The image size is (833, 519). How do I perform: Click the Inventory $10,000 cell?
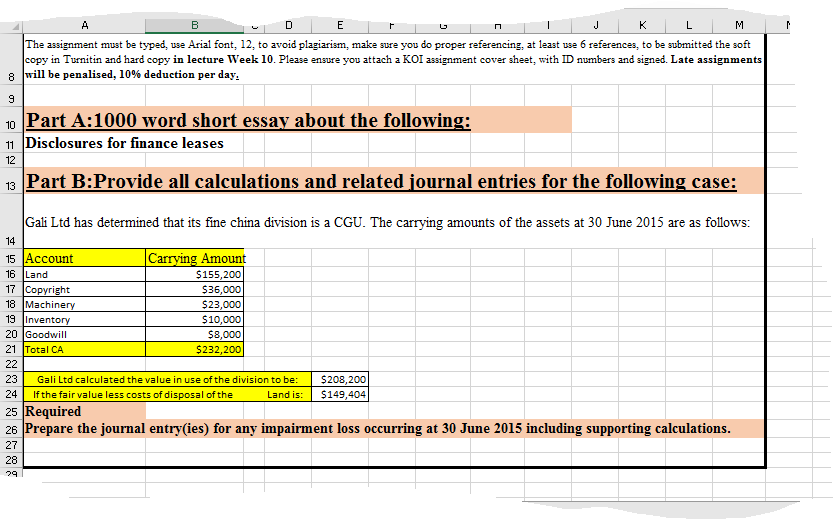[x=194, y=319]
